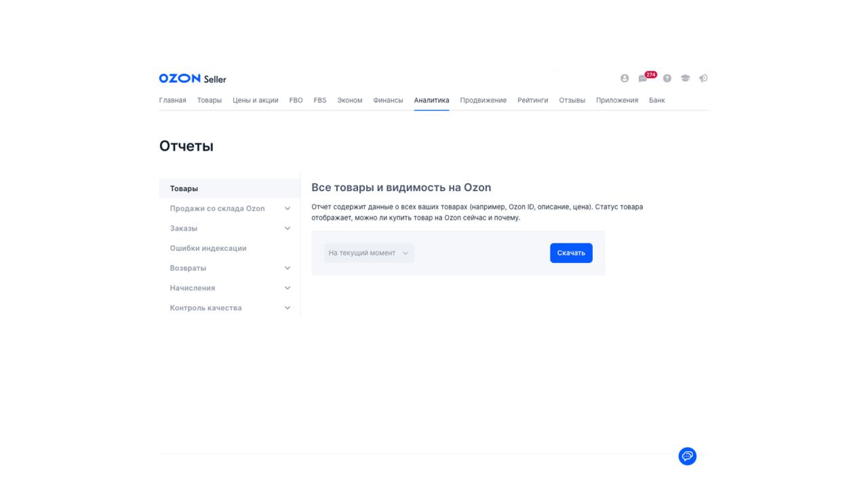Viewport: 868px width, 488px height.
Task: Click the Ozon Seller logo
Action: tap(193, 79)
